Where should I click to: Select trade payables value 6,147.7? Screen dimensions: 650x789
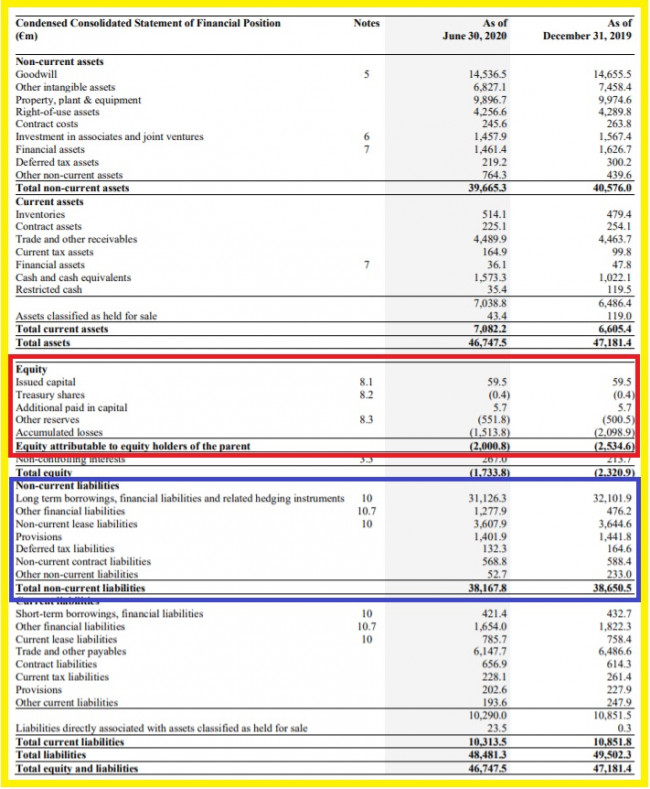pos(490,651)
